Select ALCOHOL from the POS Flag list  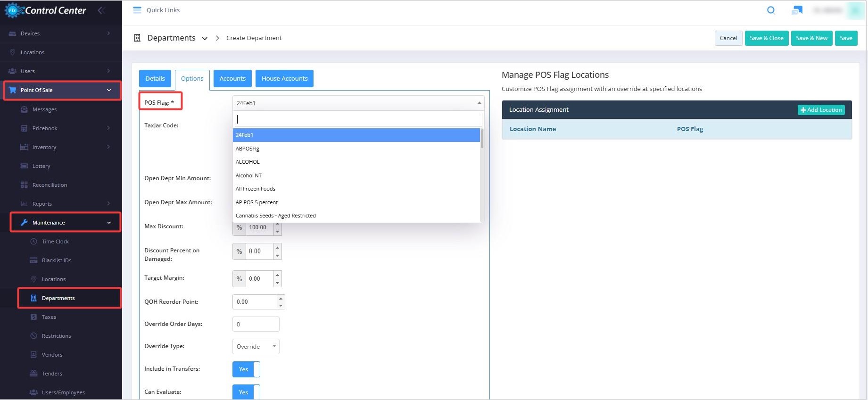pyautogui.click(x=248, y=162)
